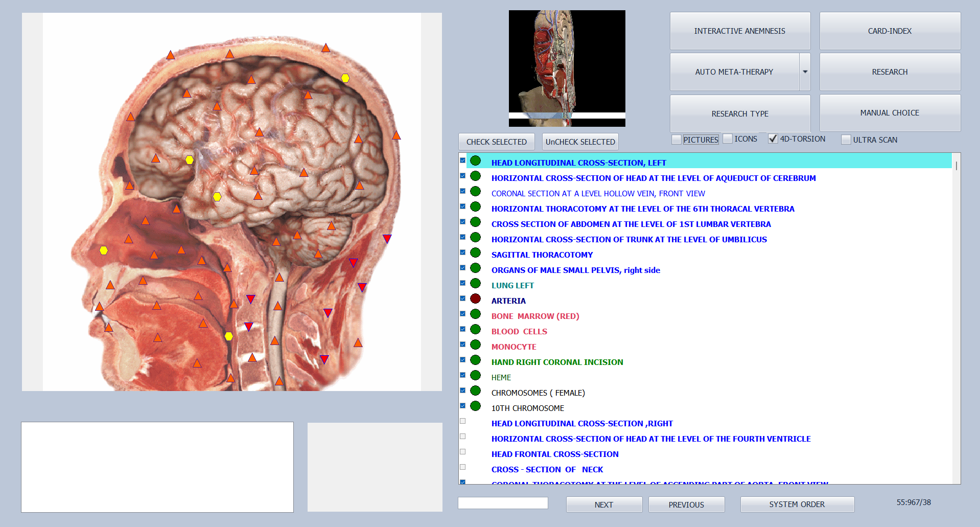Click green circle next to HEME
Image resolution: width=980 pixels, height=527 pixels.
point(475,375)
